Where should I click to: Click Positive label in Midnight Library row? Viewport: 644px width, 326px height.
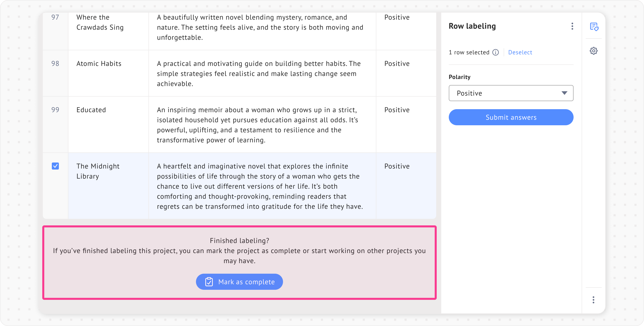click(x=397, y=166)
